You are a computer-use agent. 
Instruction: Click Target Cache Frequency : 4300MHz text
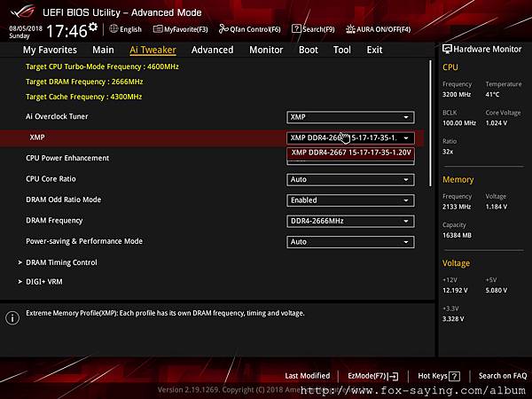point(84,97)
